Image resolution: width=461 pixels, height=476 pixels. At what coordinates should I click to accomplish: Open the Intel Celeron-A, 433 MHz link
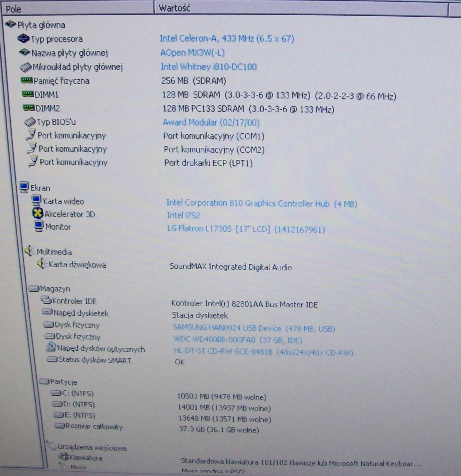[227, 38]
